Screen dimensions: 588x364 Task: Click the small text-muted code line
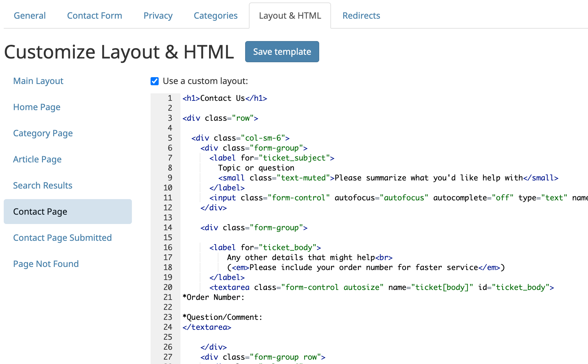[x=388, y=178]
